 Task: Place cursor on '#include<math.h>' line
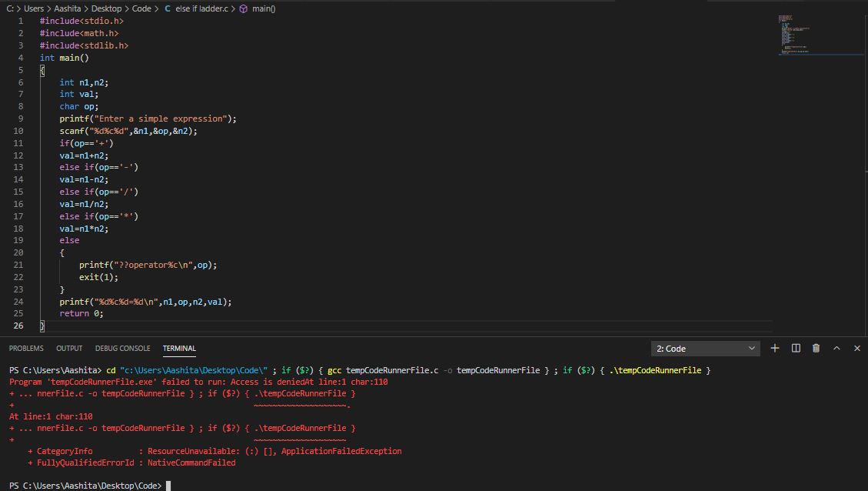click(x=78, y=33)
